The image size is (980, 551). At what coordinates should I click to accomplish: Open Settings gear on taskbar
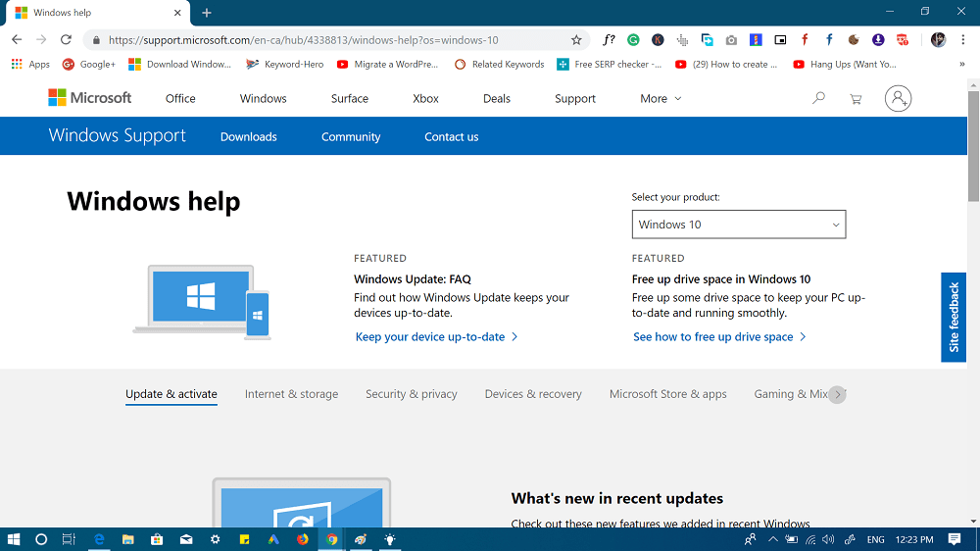(215, 539)
